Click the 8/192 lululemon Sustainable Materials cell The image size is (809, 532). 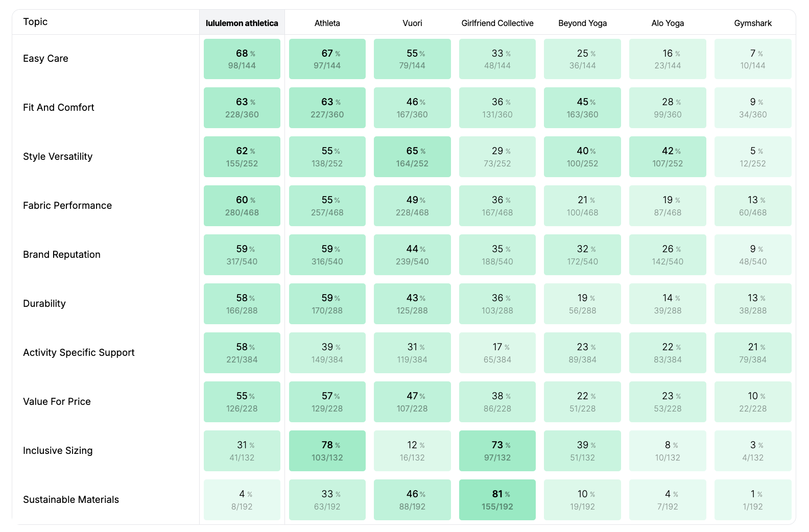coord(242,500)
